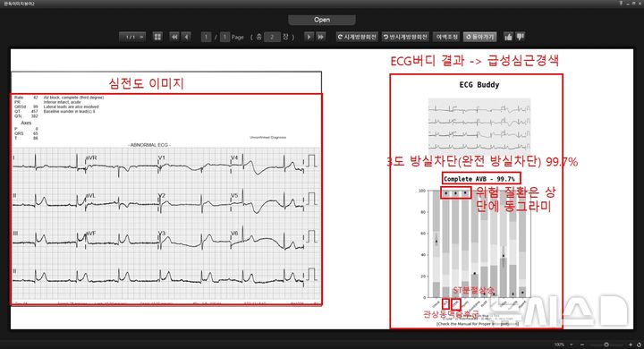Click the 'Unconfirmed Diagnosis' text

[x=267, y=137]
